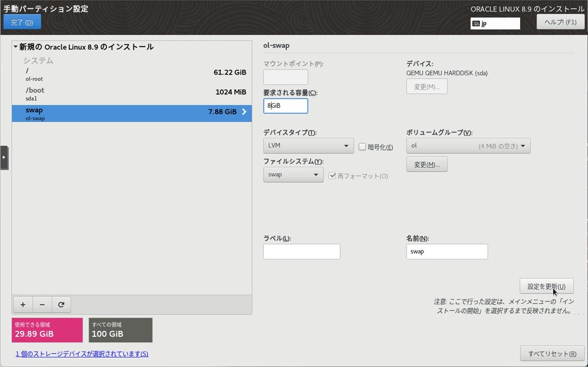Click the keyboard icon next to jp

coord(476,23)
